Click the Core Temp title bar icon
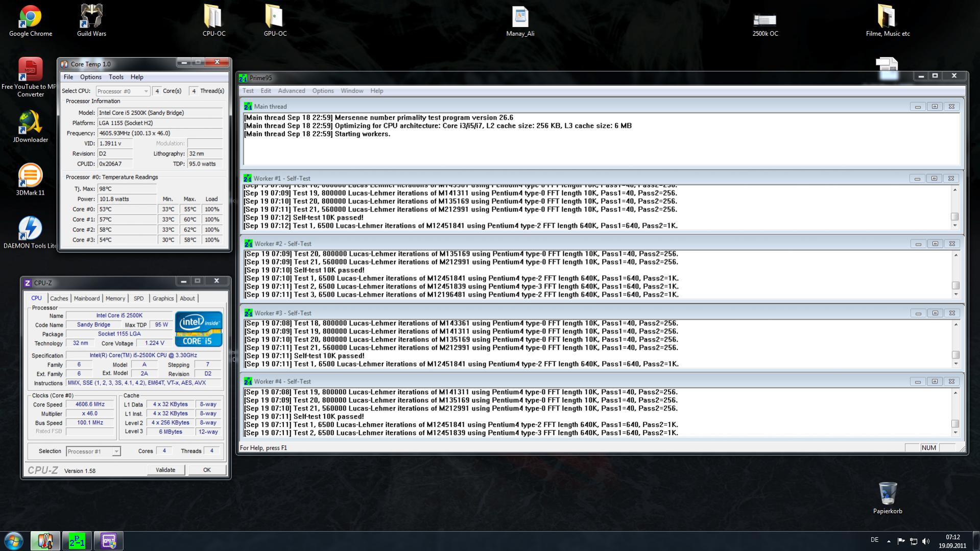980x551 pixels. pyautogui.click(x=64, y=64)
